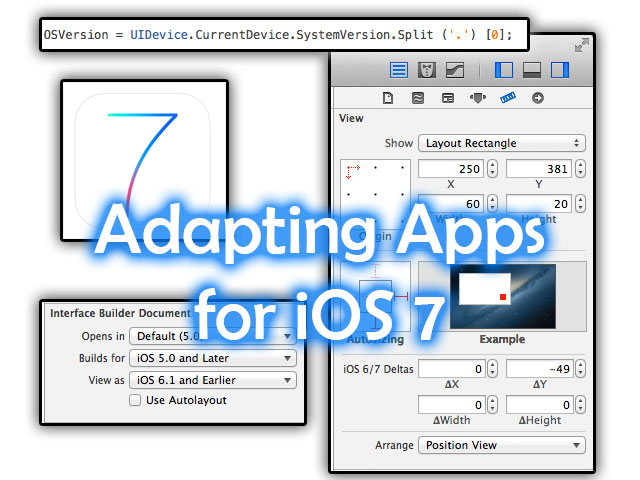Click the ΔX delta field
This screenshot has height=480, width=640.
(x=451, y=369)
